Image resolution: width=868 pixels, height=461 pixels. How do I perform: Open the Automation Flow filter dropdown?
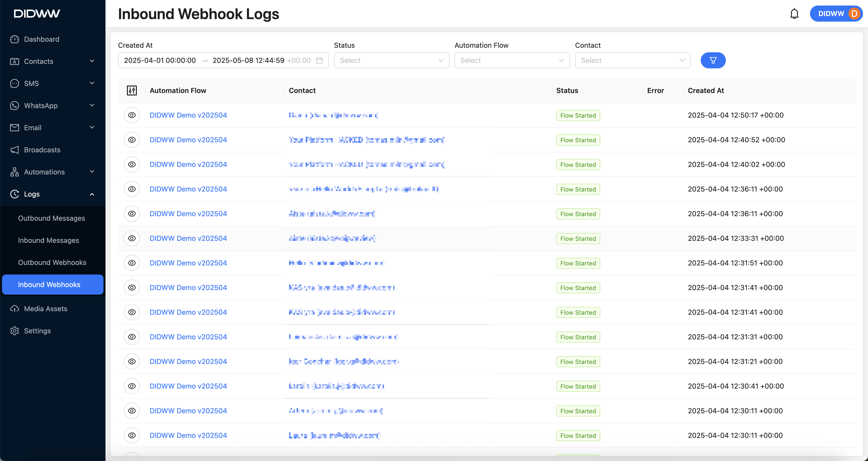click(512, 60)
